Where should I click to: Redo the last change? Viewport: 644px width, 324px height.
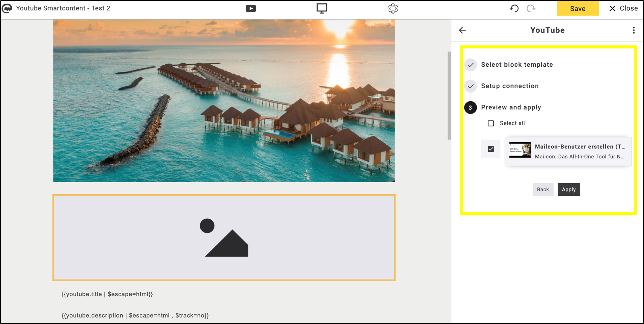tap(531, 8)
